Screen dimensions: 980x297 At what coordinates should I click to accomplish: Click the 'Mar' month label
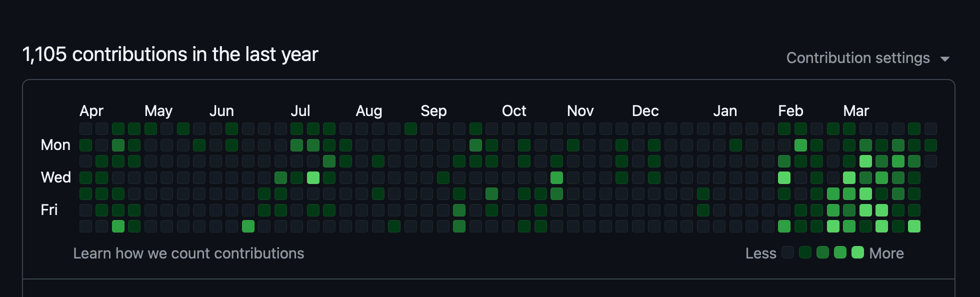click(x=856, y=111)
